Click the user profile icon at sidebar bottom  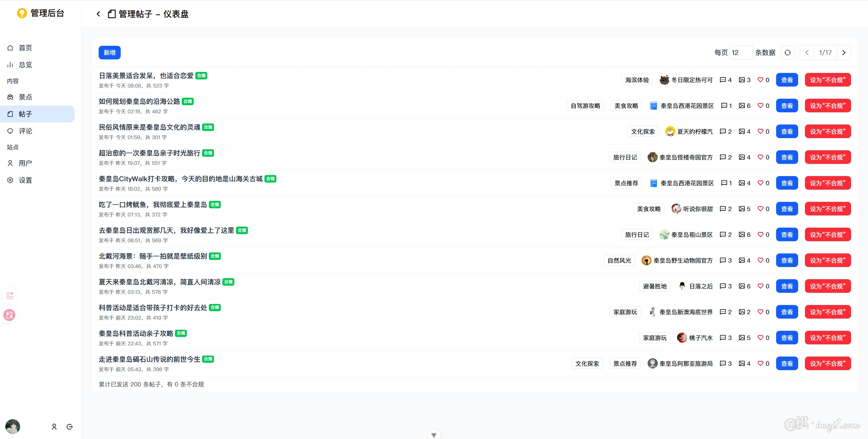pyautogui.click(x=54, y=427)
